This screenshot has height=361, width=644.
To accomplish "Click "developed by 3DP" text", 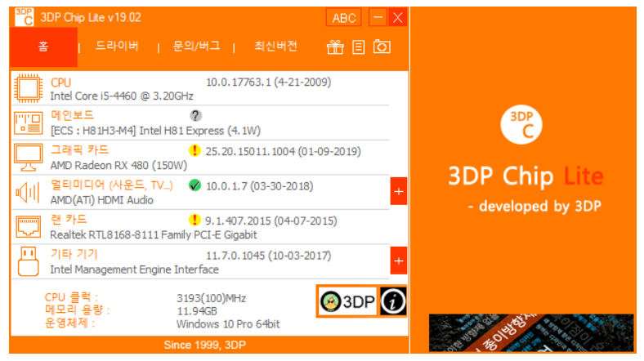I will tap(534, 206).
